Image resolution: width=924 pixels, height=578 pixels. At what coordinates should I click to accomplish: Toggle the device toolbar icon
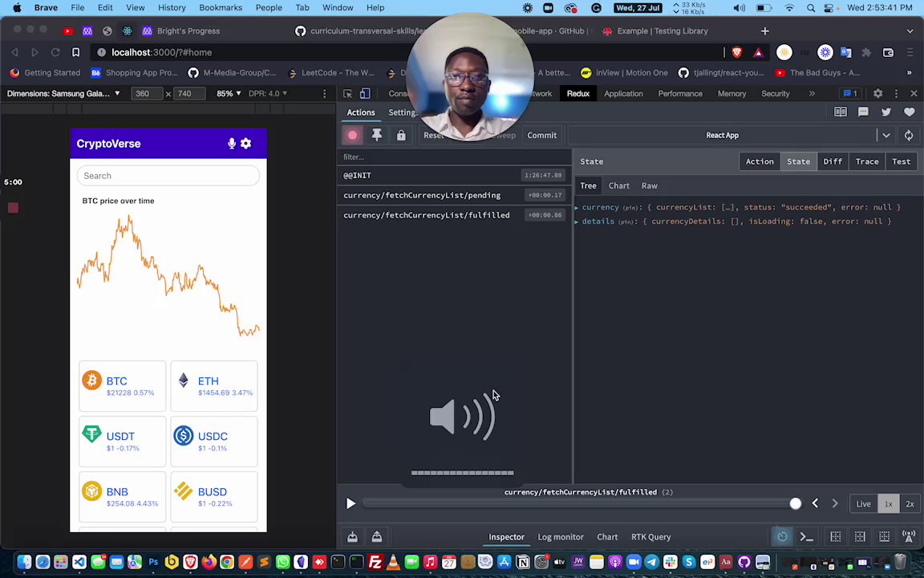[x=365, y=93]
